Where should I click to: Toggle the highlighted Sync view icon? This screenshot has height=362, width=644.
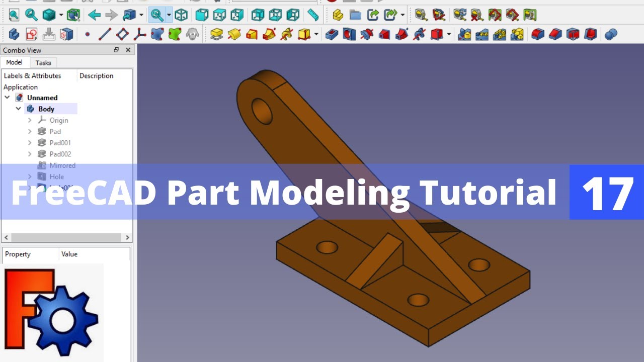pos(157,15)
